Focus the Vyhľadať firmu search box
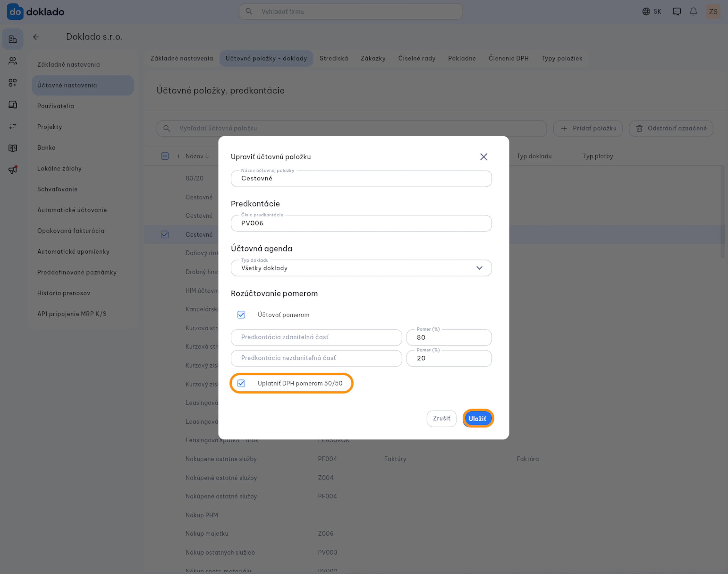This screenshot has width=728, height=574. pyautogui.click(x=351, y=12)
